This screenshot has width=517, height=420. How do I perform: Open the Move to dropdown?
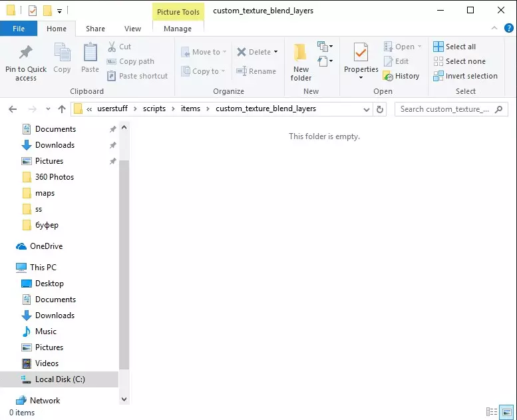tap(204, 52)
